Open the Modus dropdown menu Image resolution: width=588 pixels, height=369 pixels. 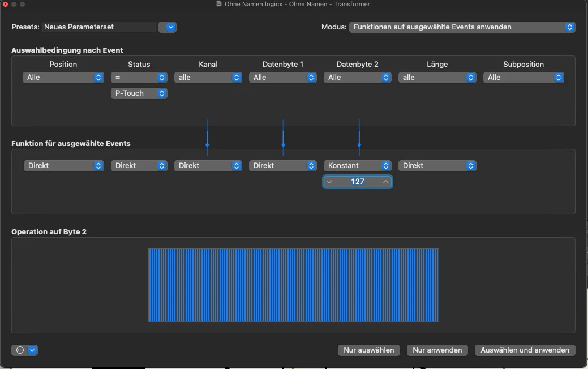(462, 27)
